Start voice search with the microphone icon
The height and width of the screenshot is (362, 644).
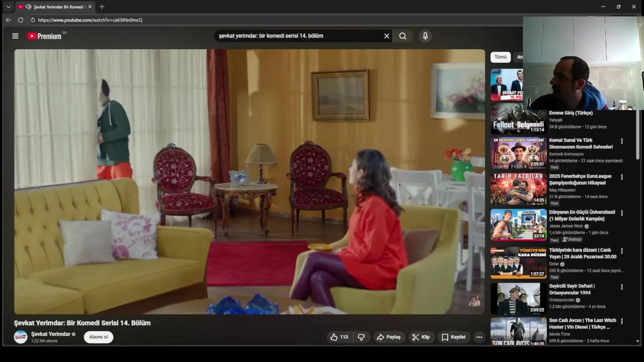click(425, 36)
